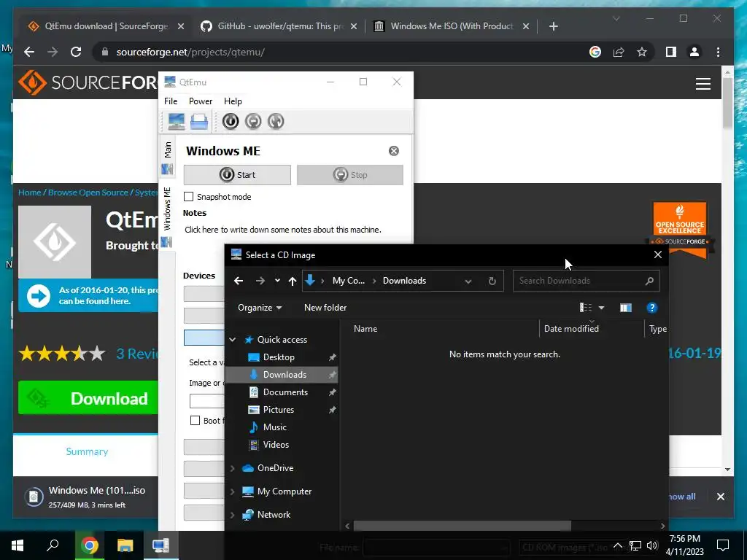Image resolution: width=747 pixels, height=560 pixels.
Task: Open the notification center in taskbar
Action: coord(723,545)
